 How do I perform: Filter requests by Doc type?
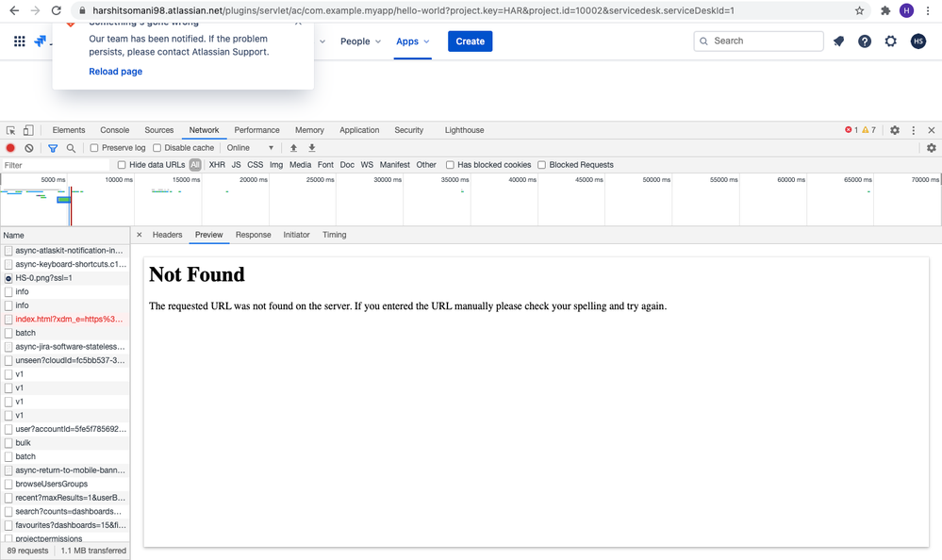pos(347,165)
